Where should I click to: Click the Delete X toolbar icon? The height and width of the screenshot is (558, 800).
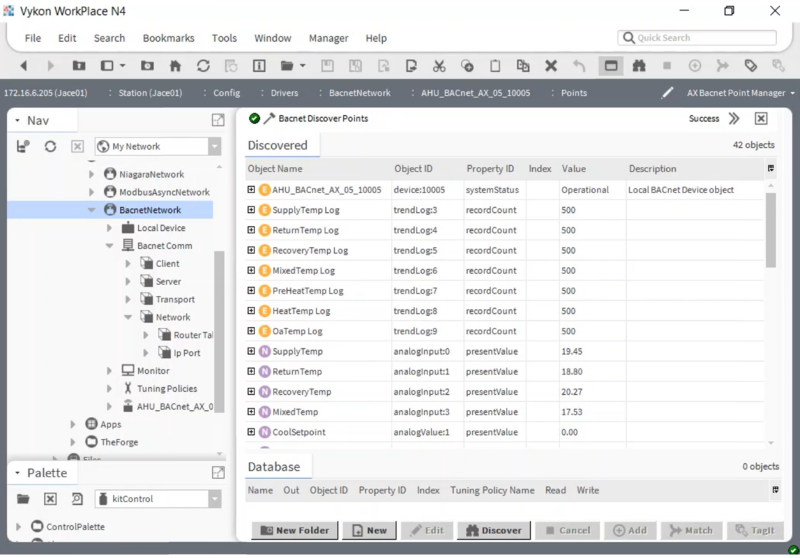(x=551, y=66)
